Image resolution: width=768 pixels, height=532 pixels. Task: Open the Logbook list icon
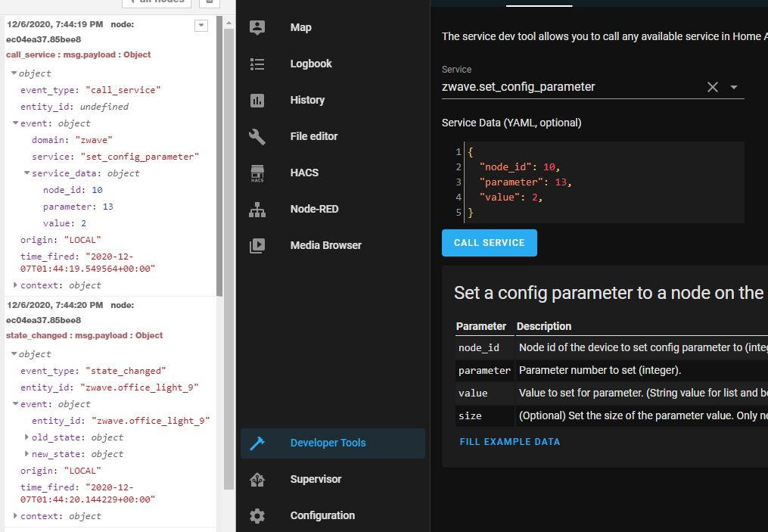(x=257, y=64)
